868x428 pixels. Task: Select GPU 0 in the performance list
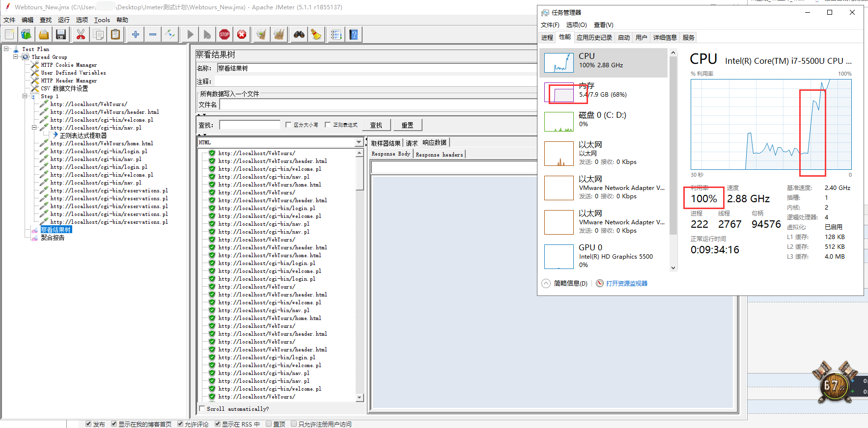pyautogui.click(x=604, y=256)
